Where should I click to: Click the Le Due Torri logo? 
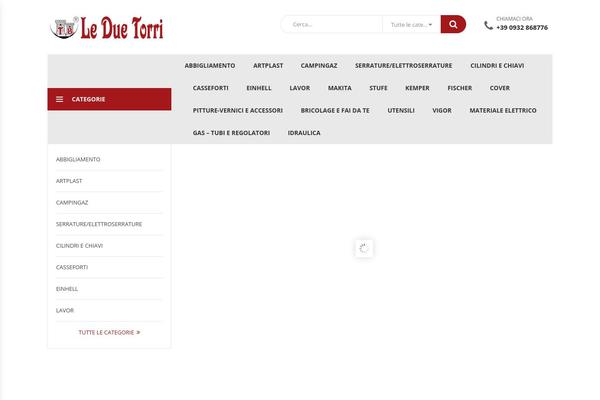107,28
